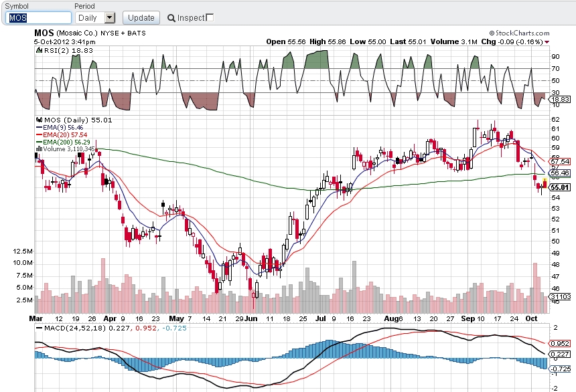Click the 57.54 EMA(20) price tag
This screenshot has width=576, height=392.
(559, 161)
